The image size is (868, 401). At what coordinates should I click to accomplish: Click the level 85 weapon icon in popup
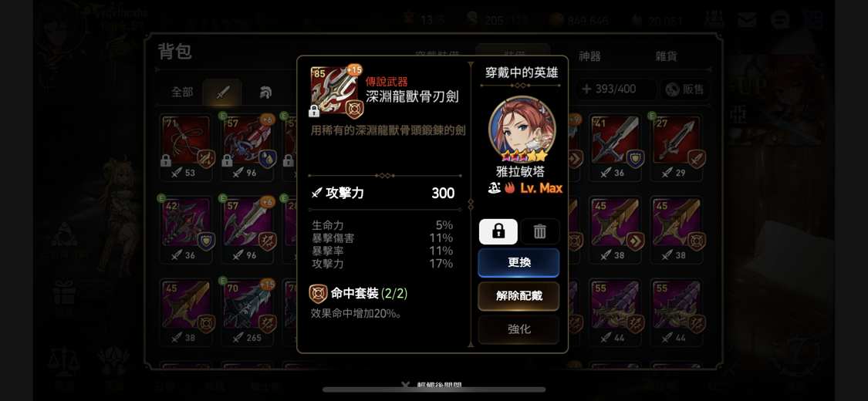coord(336,92)
